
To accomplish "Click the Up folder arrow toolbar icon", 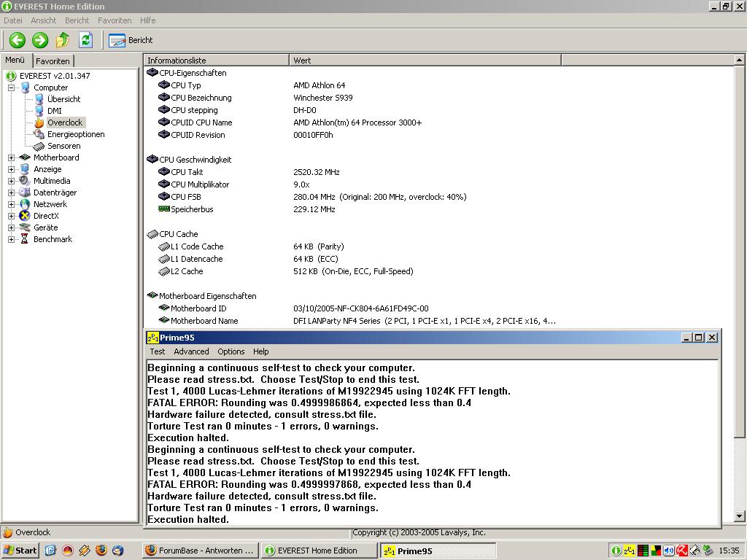I will [x=63, y=40].
